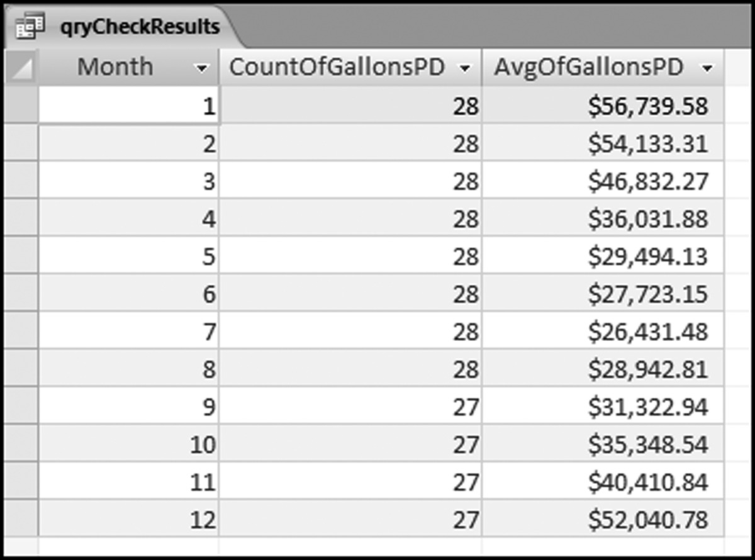Select the row selector for month 12
Viewport: 755px width, 560px height.
tap(22, 520)
